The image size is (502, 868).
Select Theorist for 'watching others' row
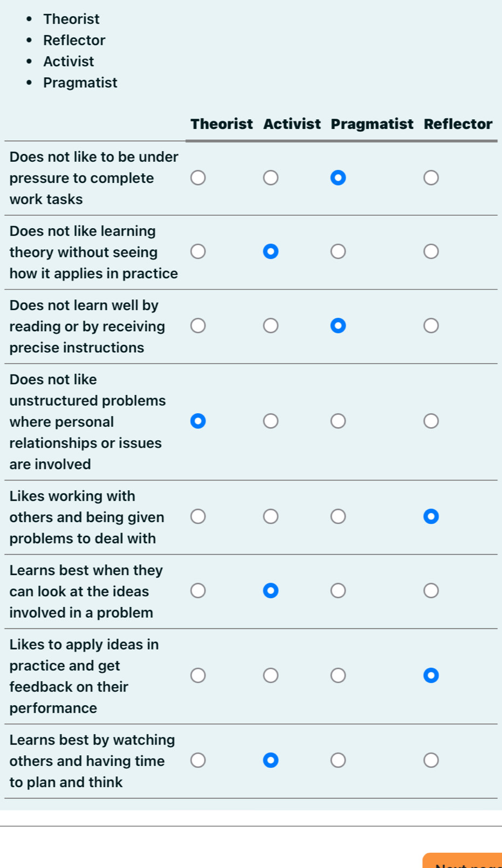(198, 760)
